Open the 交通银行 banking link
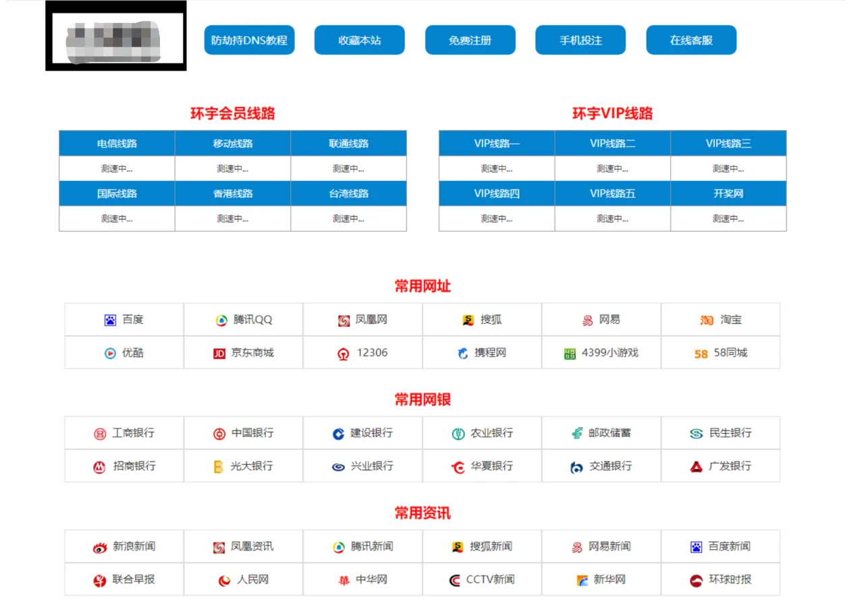The width and height of the screenshot is (864, 616). pos(610,466)
